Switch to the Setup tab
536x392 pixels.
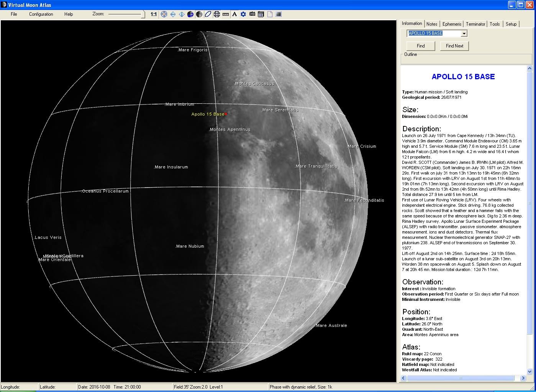point(511,24)
